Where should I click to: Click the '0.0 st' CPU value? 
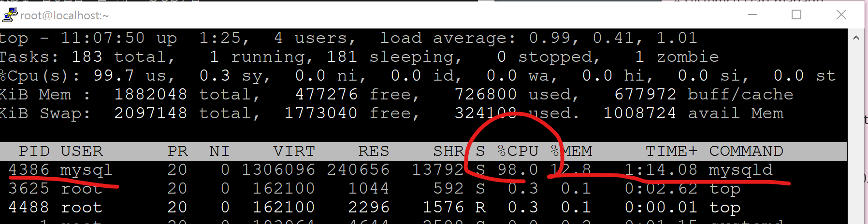pyautogui.click(x=804, y=76)
